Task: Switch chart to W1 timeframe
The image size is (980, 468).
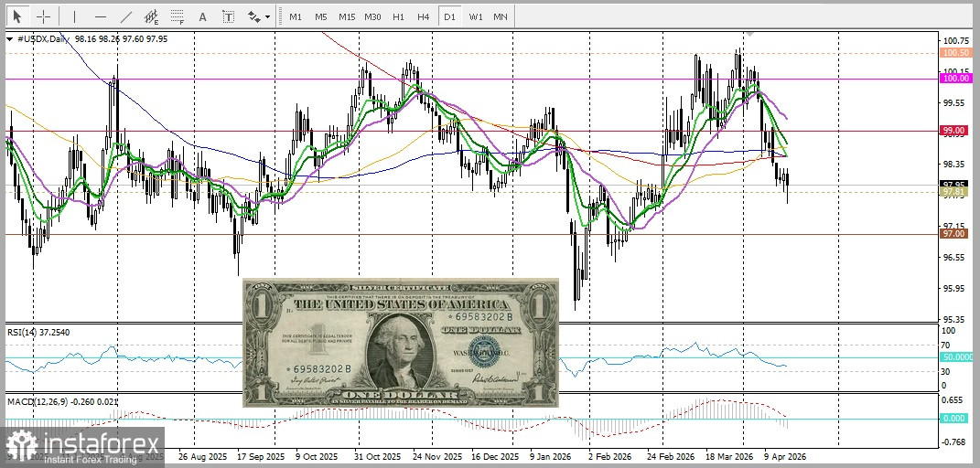Action: 476,16
